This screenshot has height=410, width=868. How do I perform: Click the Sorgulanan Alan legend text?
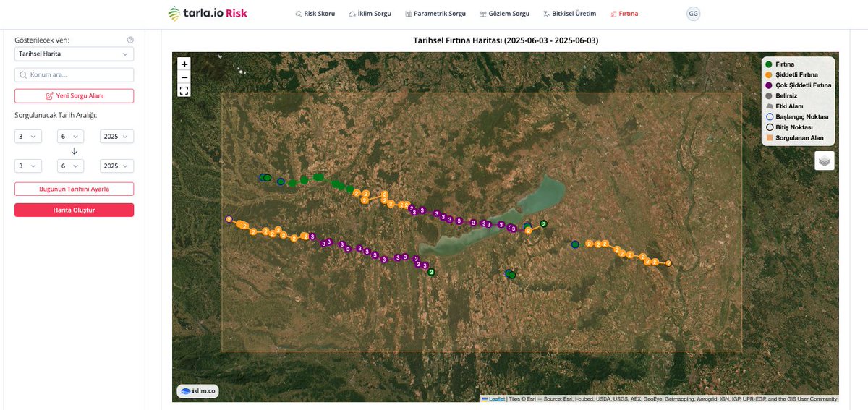coord(800,137)
